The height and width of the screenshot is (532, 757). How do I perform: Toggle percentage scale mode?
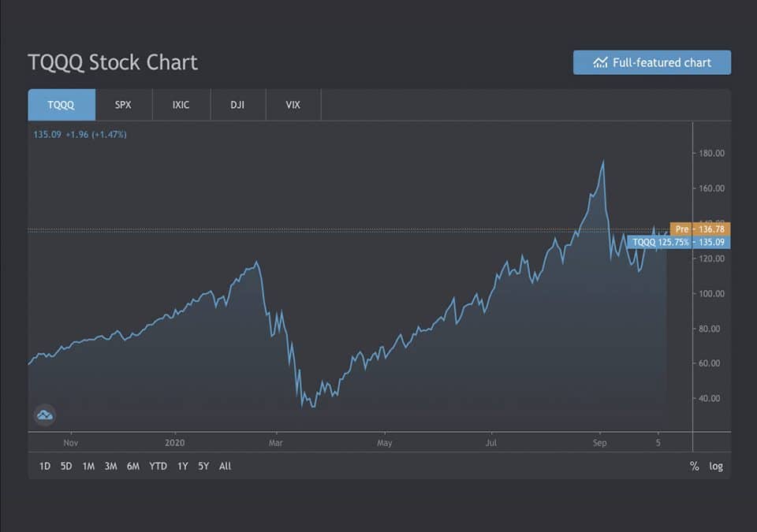(694, 467)
